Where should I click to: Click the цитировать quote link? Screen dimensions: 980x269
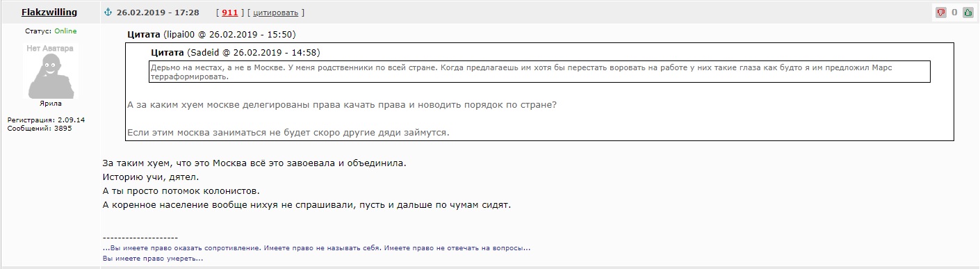(x=276, y=13)
